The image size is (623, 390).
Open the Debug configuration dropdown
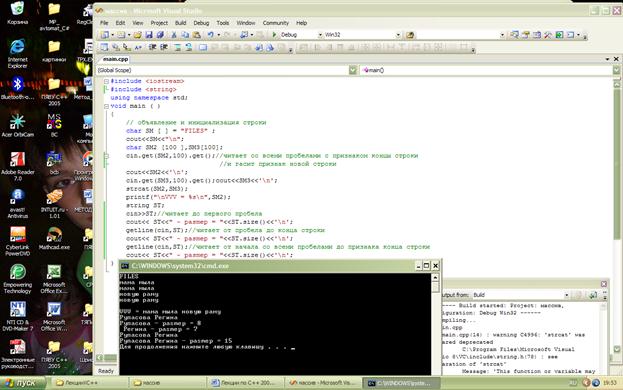(x=320, y=35)
